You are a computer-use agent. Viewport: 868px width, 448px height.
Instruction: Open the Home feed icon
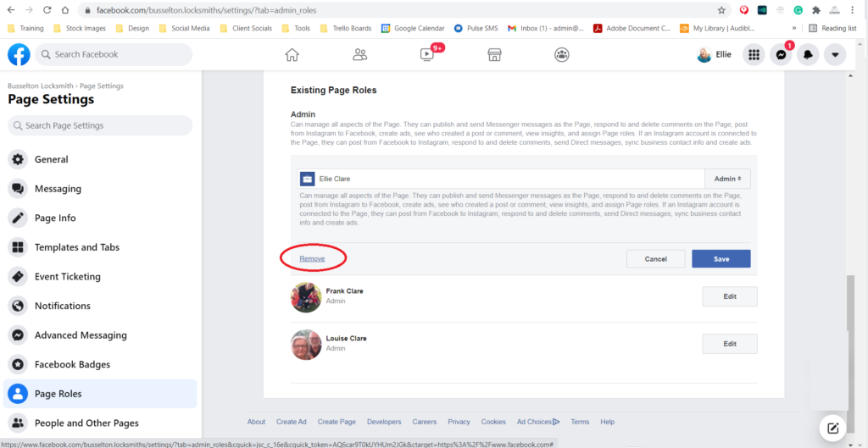coord(292,54)
